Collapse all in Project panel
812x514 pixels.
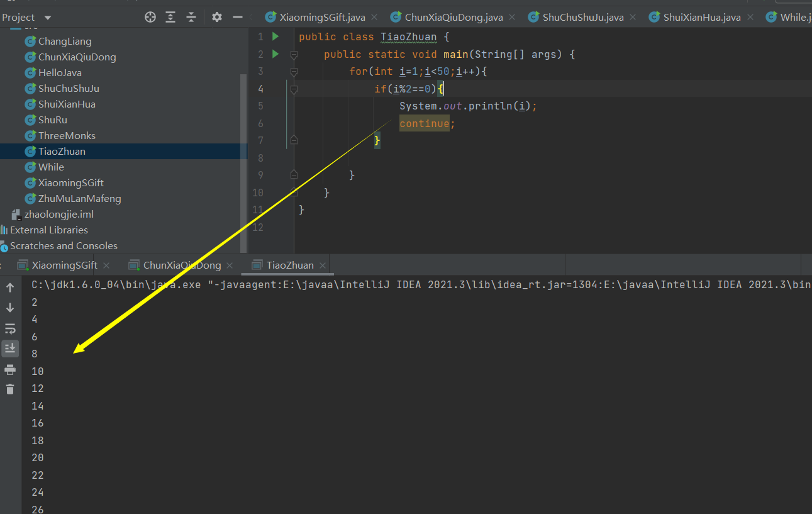191,17
